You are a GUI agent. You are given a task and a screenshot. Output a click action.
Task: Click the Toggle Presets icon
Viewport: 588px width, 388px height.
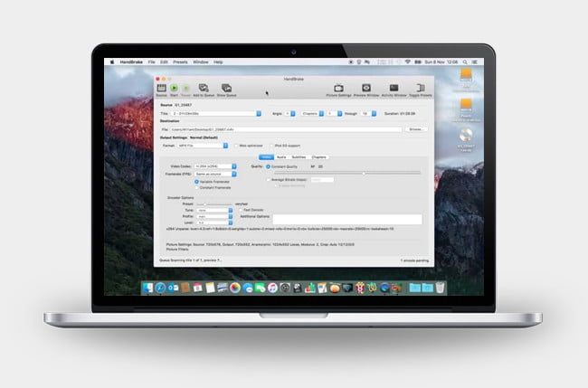click(x=419, y=89)
